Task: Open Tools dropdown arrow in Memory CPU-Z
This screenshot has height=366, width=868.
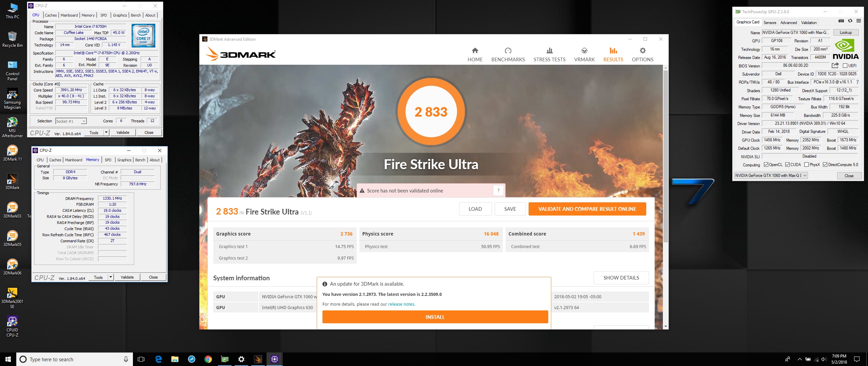Action: tap(111, 277)
